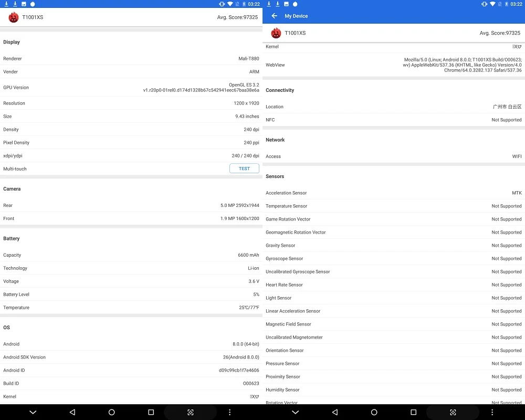Tap the 25℃/77℉ temperature value
The height and width of the screenshot is (420, 525).
coord(249,308)
